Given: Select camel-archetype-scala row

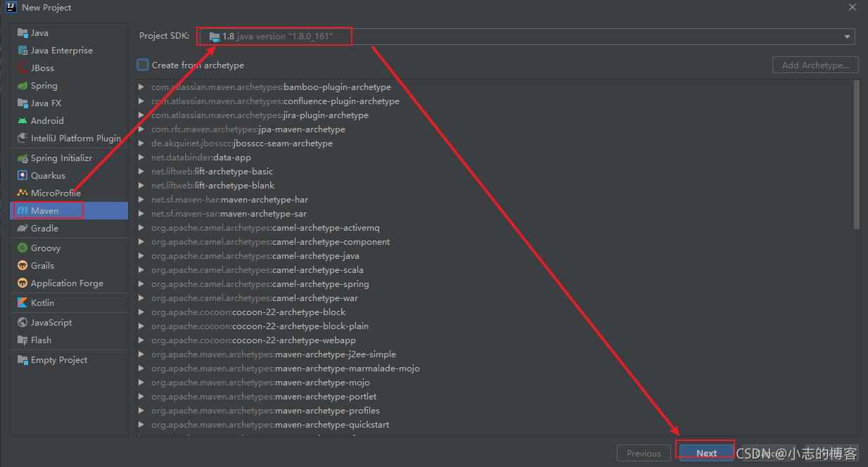Looking at the screenshot, I should point(494,270).
